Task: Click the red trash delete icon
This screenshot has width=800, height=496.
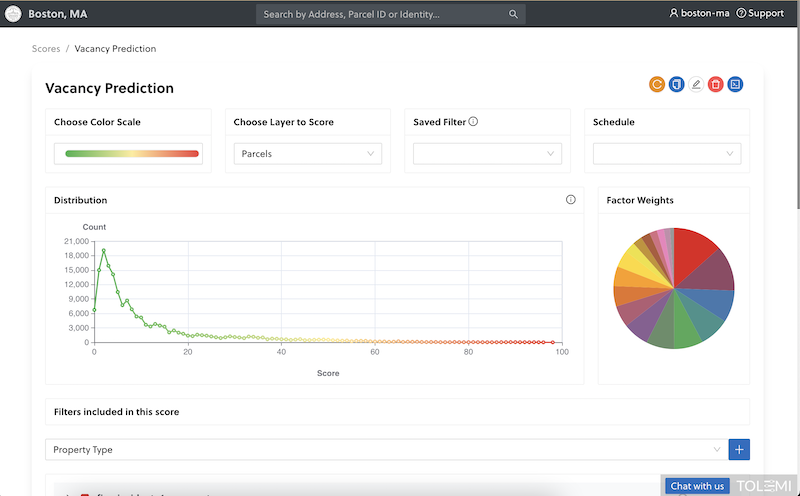Action: tap(715, 85)
